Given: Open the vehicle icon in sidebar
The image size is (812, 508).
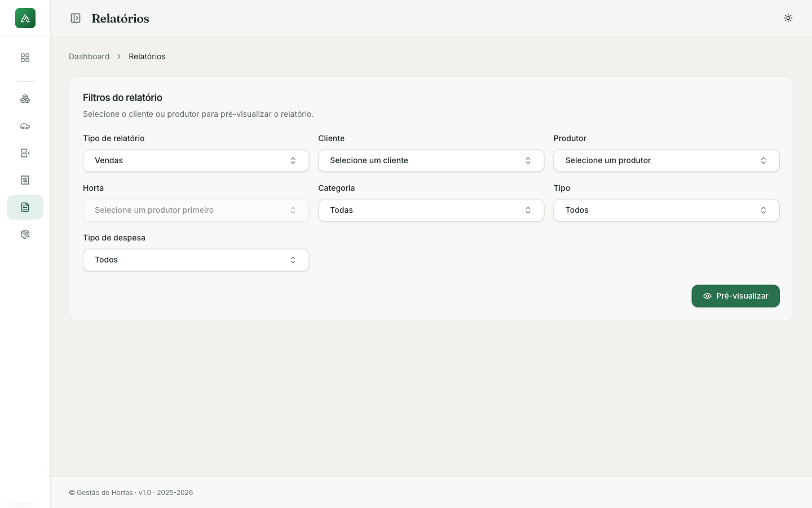Looking at the screenshot, I should [25, 126].
